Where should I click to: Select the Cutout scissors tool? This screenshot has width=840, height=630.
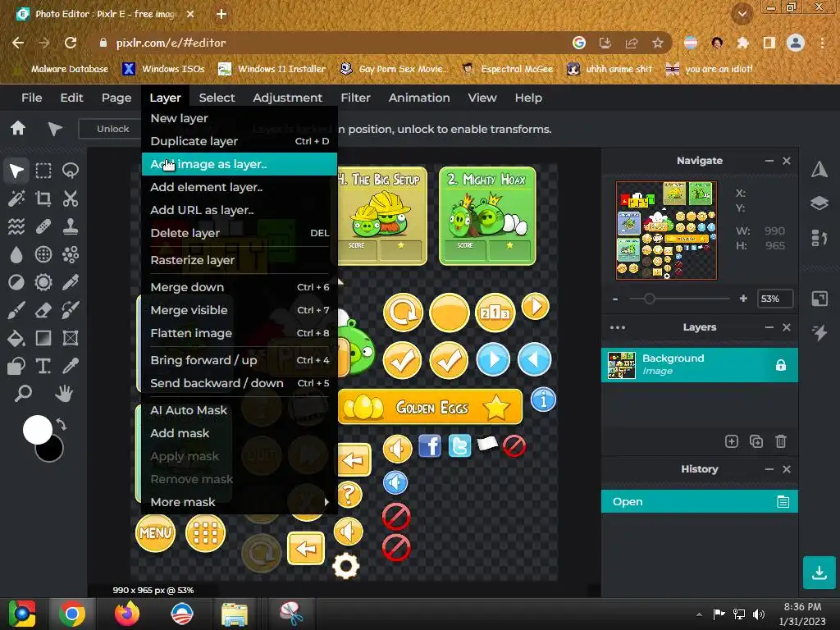71,199
